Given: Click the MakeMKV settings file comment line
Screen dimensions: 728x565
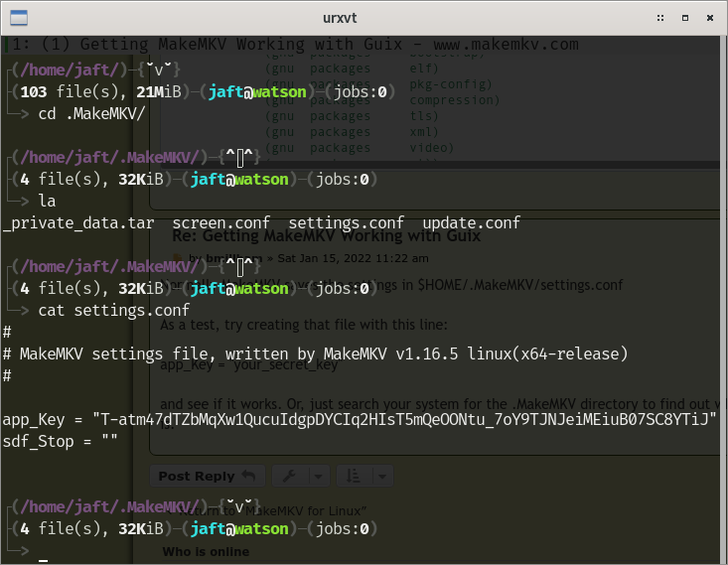Looking at the screenshot, I should tap(315, 354).
